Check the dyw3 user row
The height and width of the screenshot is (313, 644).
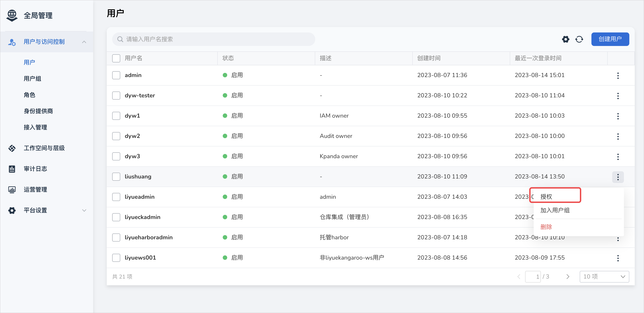coord(116,156)
